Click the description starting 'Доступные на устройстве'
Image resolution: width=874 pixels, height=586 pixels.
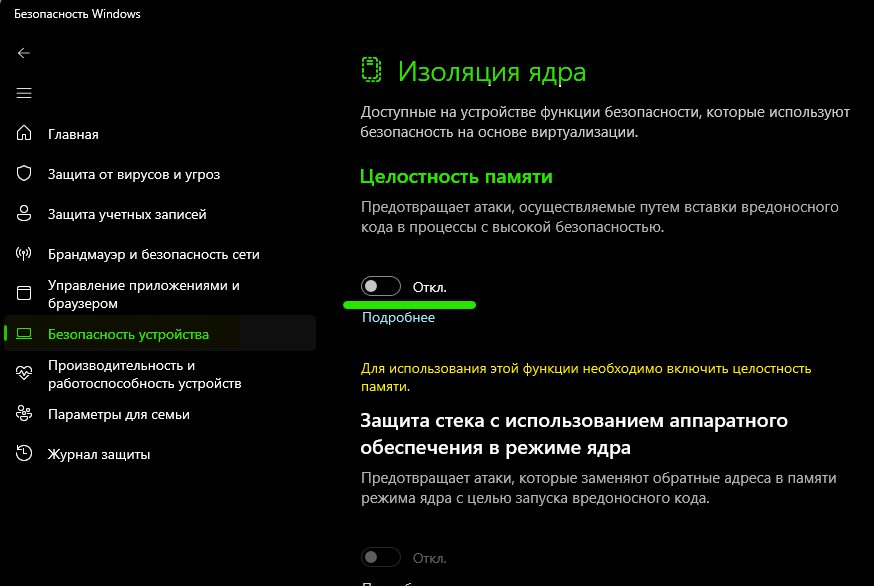click(605, 122)
